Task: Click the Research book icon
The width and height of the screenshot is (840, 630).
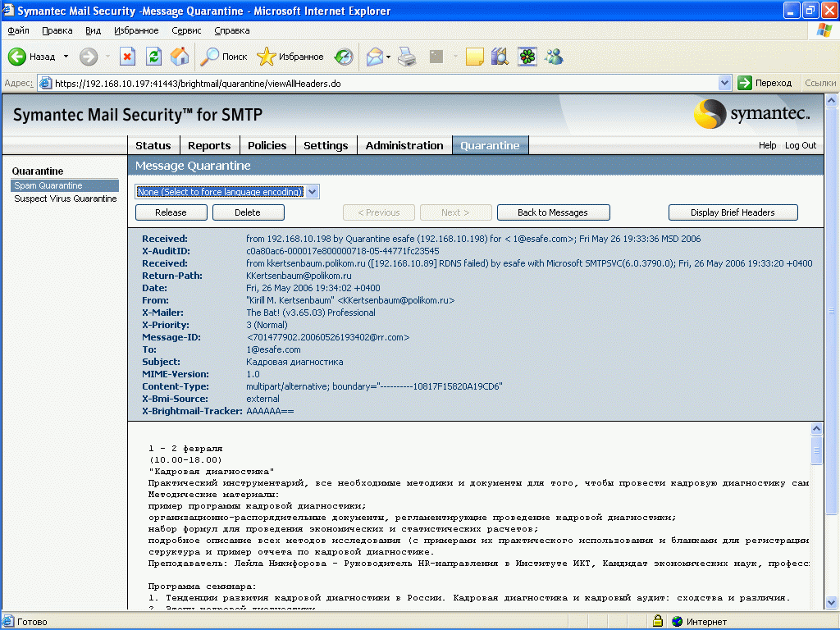Action: 500,57
